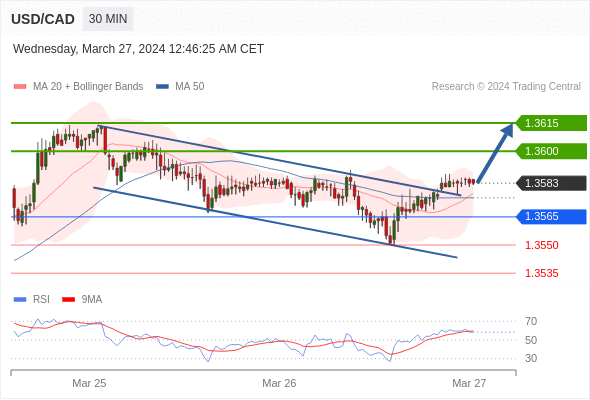This screenshot has width=590, height=400.
Task: Click the blue upward forecast arrow
Action: 495,153
